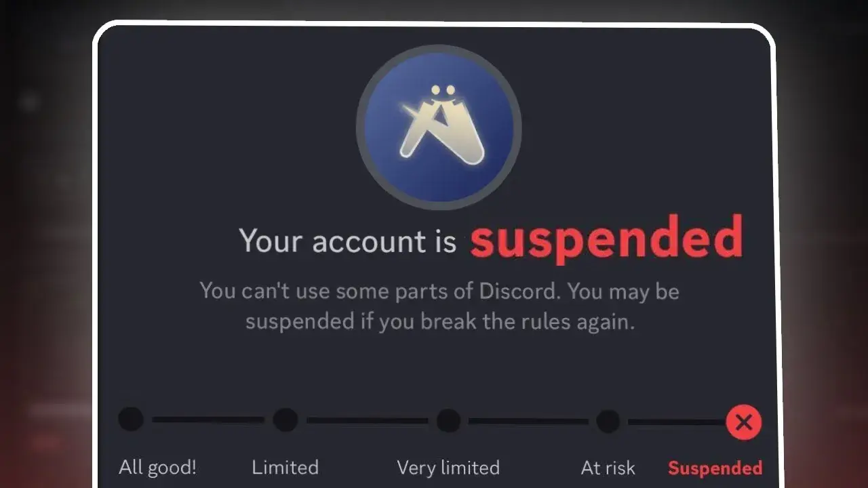The image size is (868, 488).
Task: Click the Your account is heading text
Action: [348, 241]
